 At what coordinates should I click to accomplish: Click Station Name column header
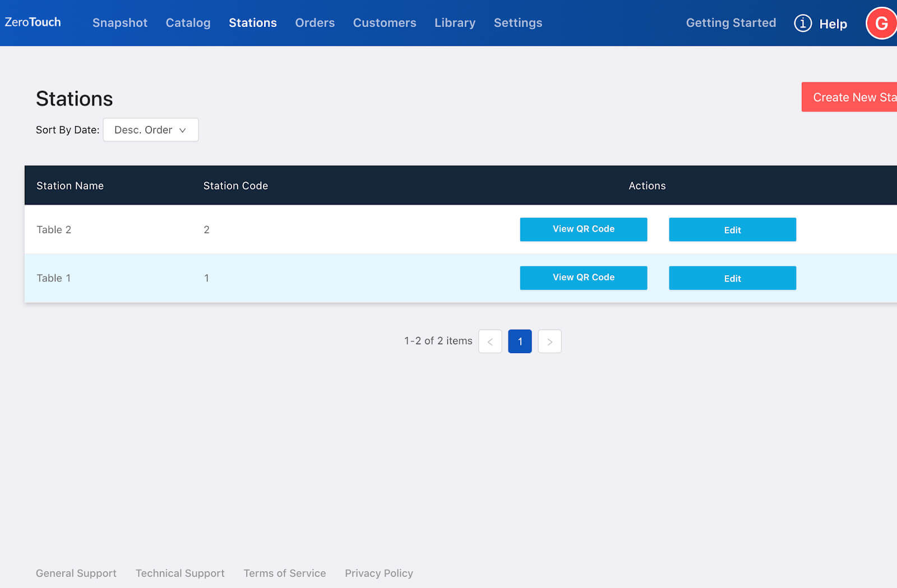point(70,186)
